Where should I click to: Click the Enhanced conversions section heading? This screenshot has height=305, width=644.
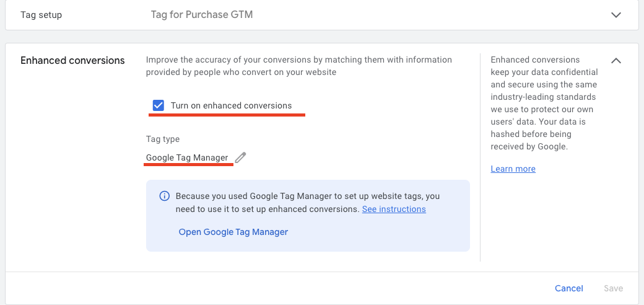[72, 60]
